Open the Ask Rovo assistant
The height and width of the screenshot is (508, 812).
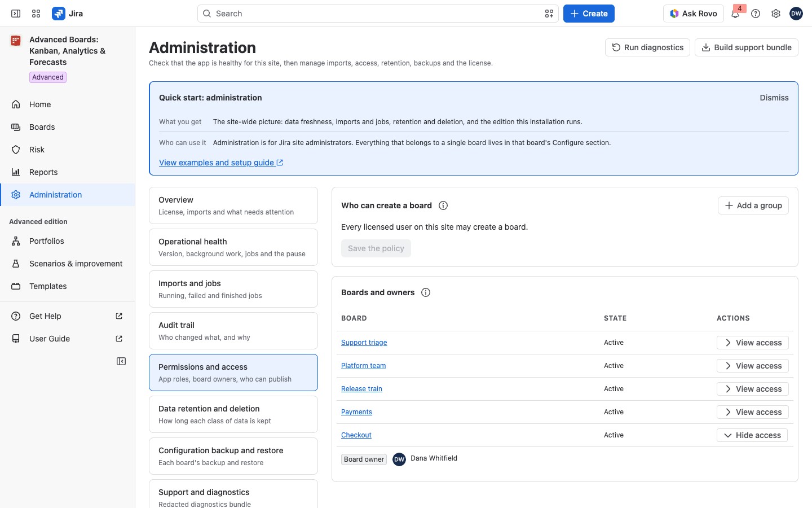tap(694, 14)
